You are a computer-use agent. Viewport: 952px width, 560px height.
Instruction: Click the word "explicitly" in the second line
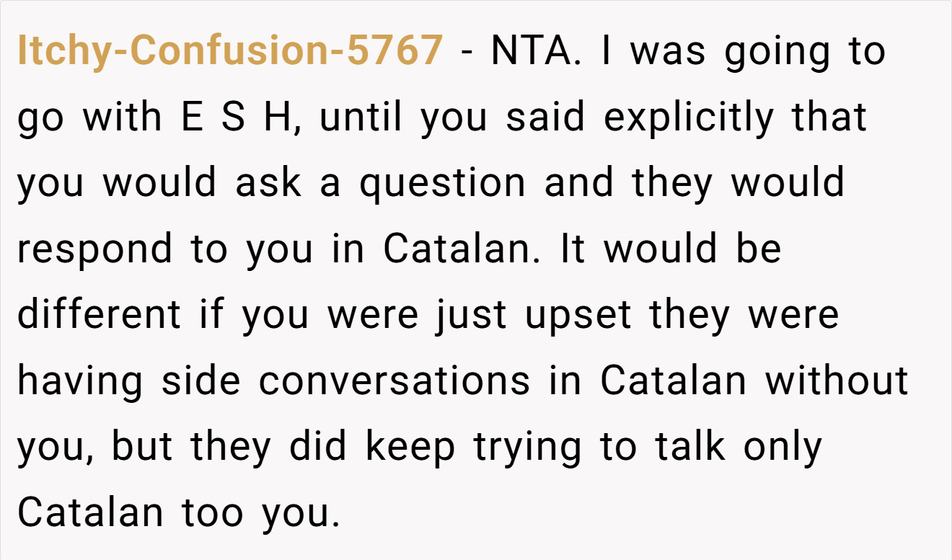(x=689, y=117)
